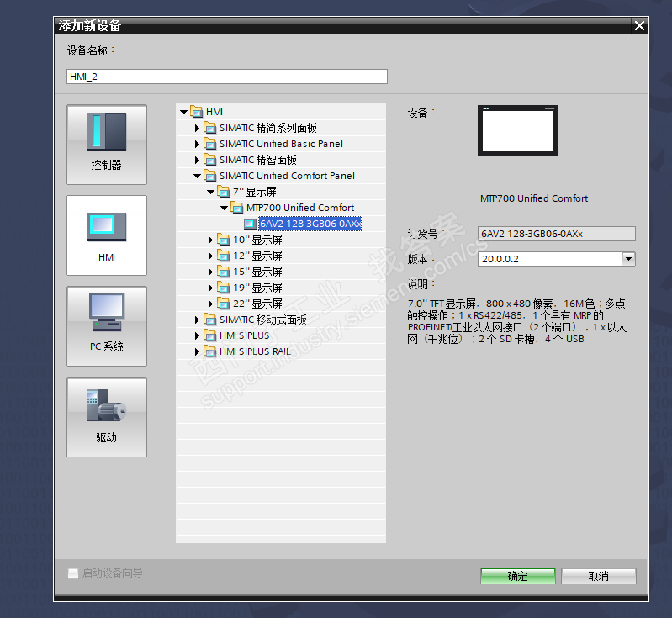This screenshot has width=672, height=618.
Task: Select the 控制器 controller device category
Action: [x=107, y=145]
